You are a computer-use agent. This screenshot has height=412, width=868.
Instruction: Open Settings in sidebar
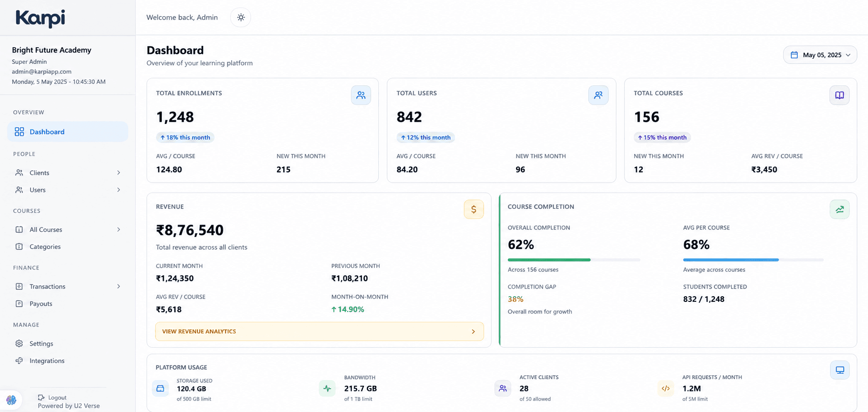(68, 343)
